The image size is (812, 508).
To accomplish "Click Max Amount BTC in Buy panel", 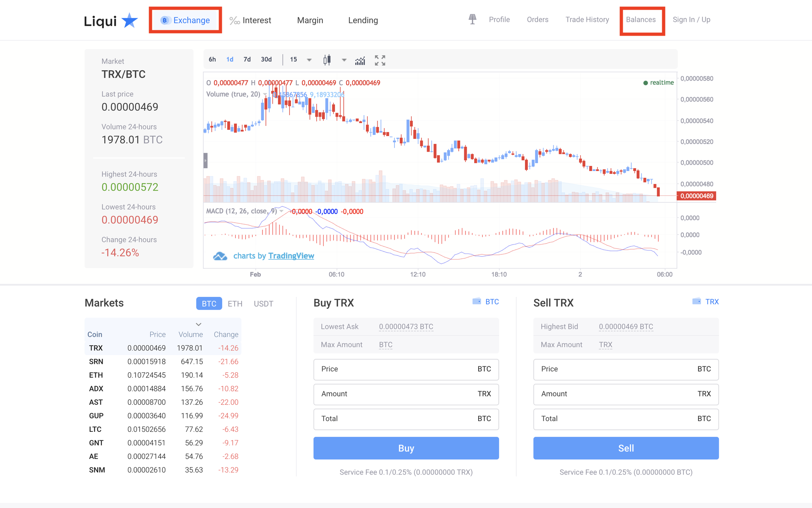I will (x=385, y=344).
